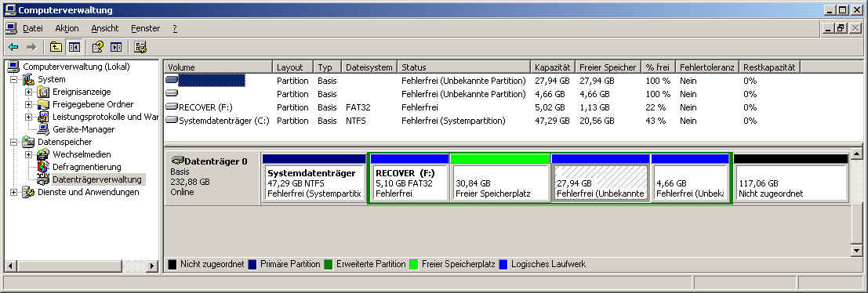Viewport: 868px width, 293px height.
Task: Select the Datenträgerverwaltung icon
Action: click(43, 179)
